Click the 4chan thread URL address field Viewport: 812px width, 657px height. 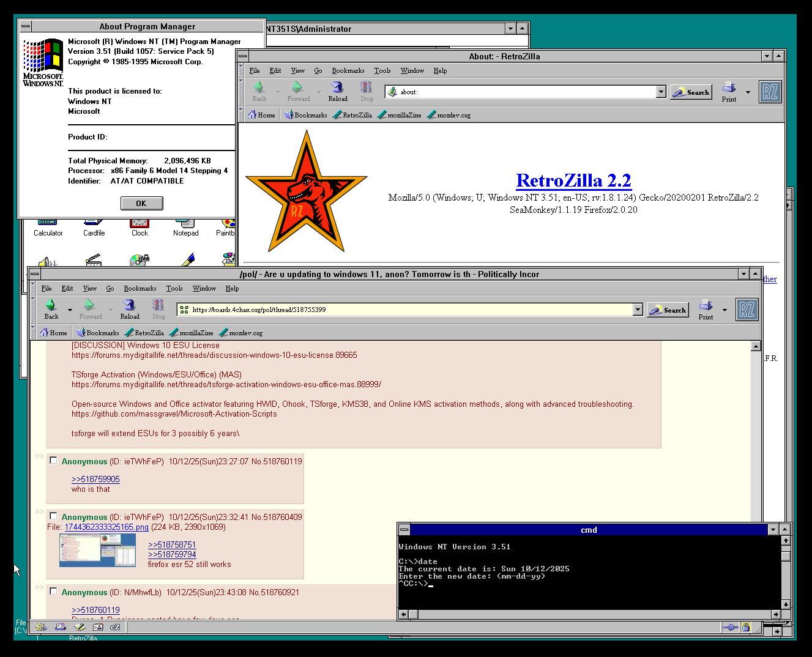click(x=405, y=310)
